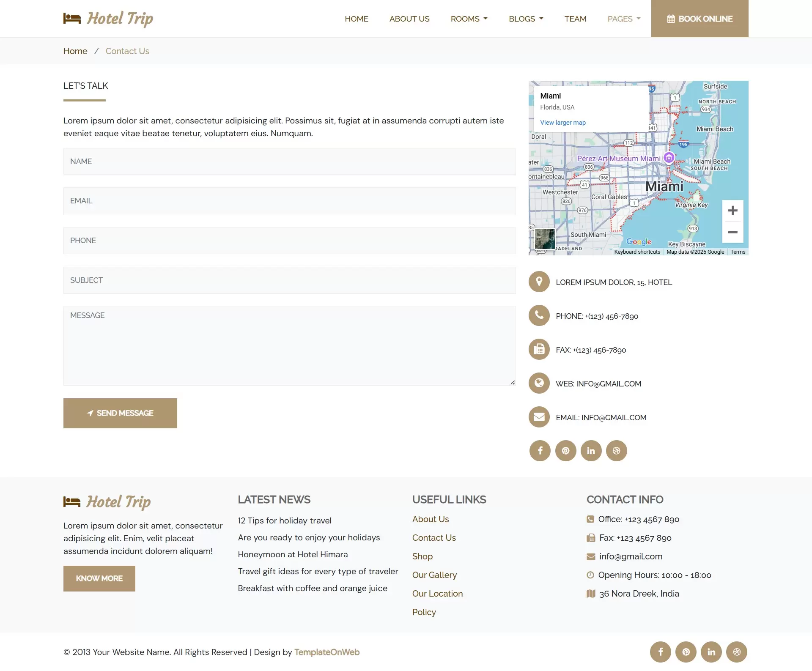Zoom in on the map with plus

[x=733, y=211]
